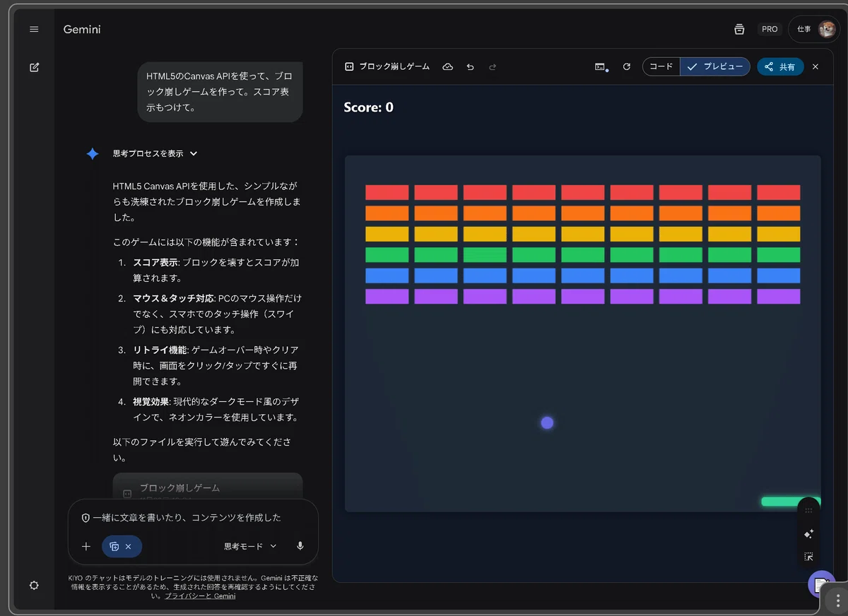Click the Canvas tool chip icon
Screen dimensions: 848x616
click(114, 546)
